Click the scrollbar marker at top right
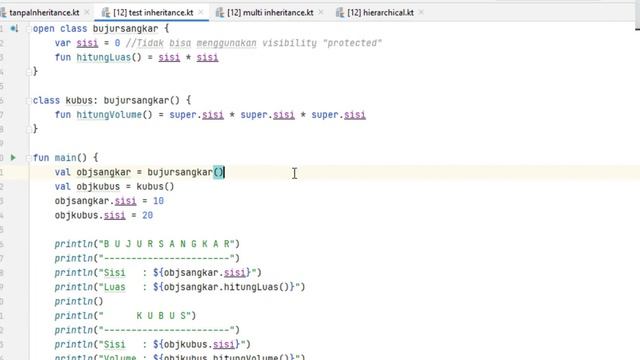640x360 pixels. [x=638, y=29]
